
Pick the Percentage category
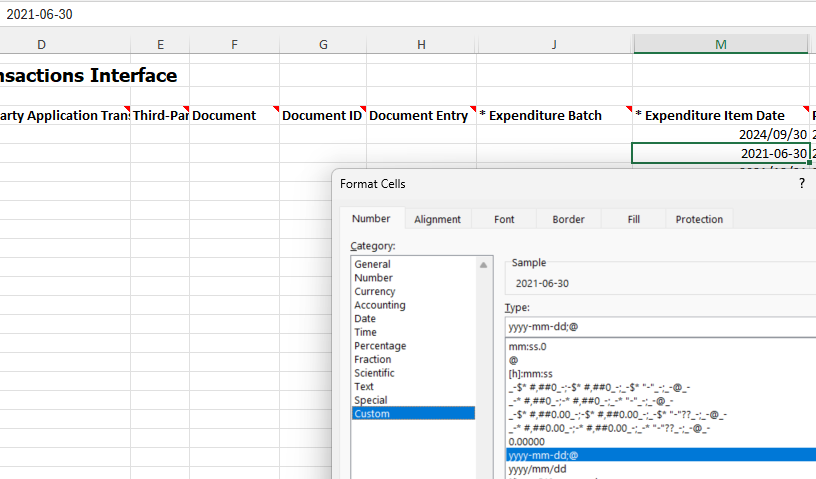tap(413, 345)
